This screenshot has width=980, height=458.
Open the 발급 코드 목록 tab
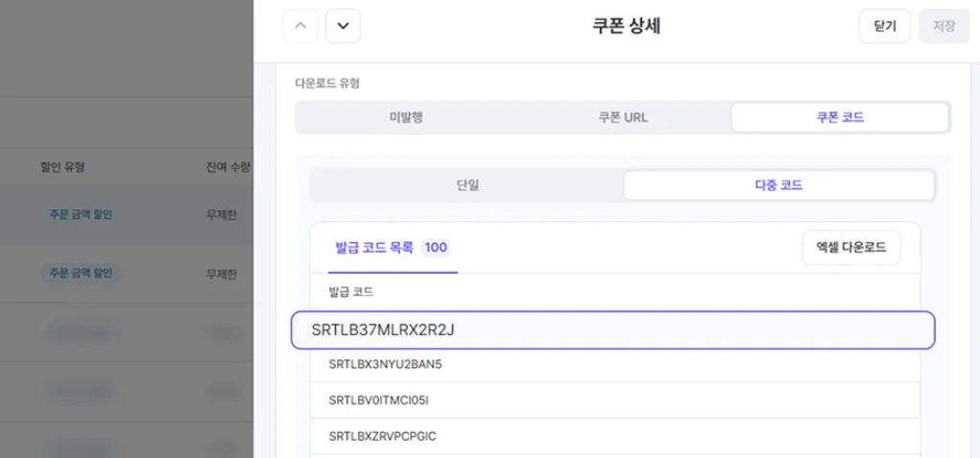(x=374, y=248)
